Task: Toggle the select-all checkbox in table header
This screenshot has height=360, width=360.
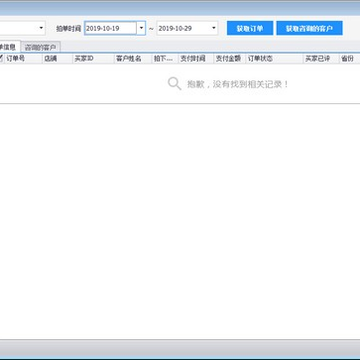Action: 1,58
